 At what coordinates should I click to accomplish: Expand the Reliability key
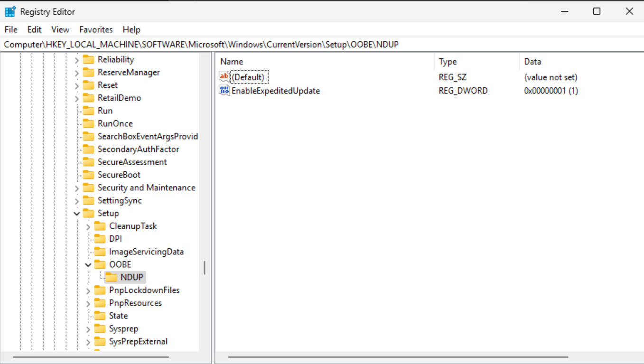tap(76, 59)
